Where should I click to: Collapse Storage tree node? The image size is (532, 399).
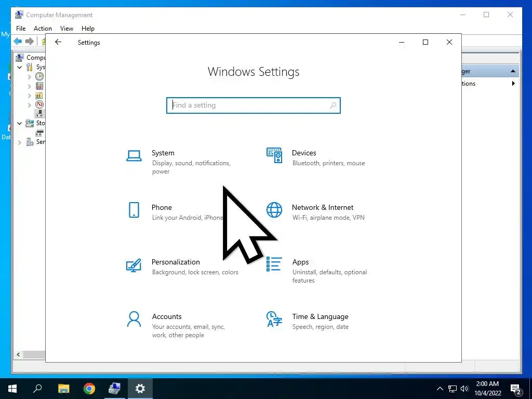[20, 123]
